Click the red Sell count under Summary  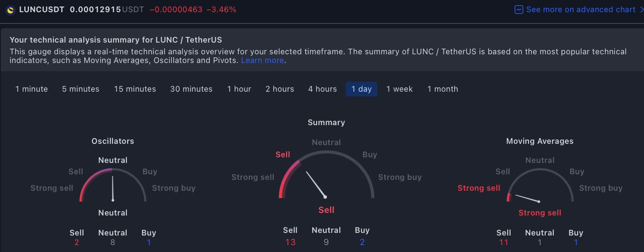[290, 242]
